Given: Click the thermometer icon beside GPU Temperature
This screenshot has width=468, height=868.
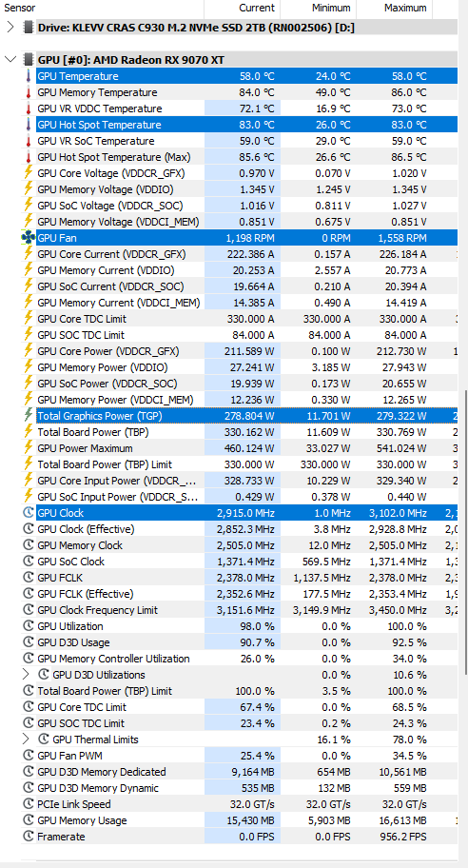Looking at the screenshot, I should [29, 76].
